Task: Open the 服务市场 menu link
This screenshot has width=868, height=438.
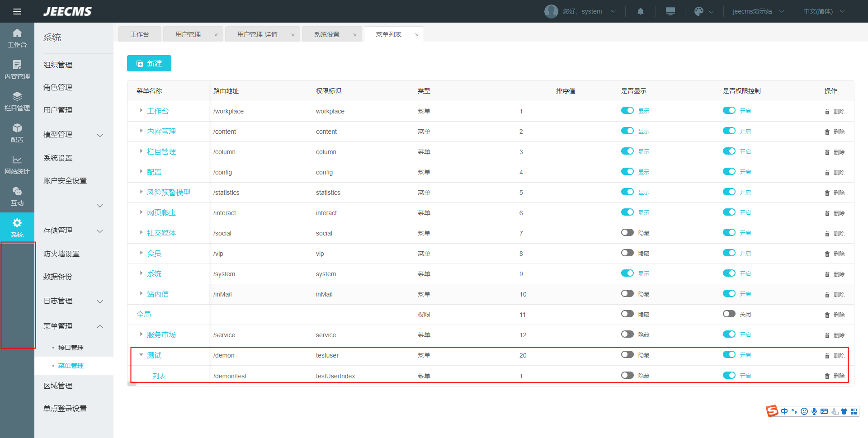Action: click(161, 334)
